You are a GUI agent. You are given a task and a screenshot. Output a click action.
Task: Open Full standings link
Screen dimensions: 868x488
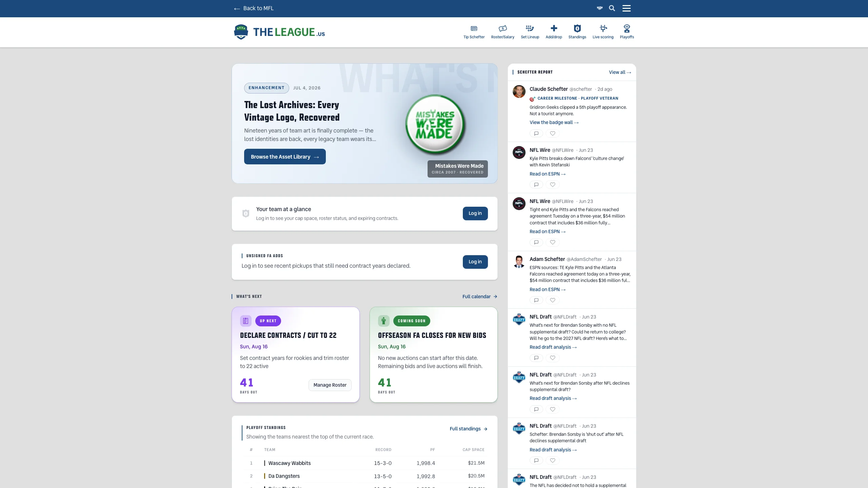pyautogui.click(x=469, y=429)
